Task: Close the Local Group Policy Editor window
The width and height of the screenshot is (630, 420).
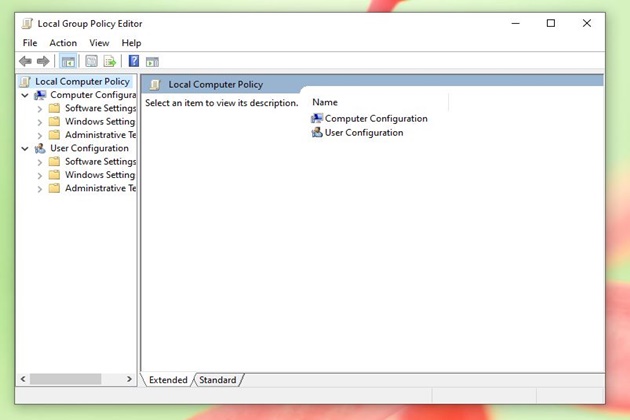Action: (587, 23)
